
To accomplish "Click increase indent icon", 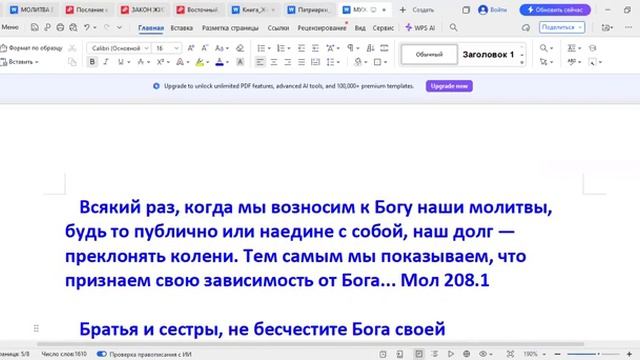I will (315, 48).
